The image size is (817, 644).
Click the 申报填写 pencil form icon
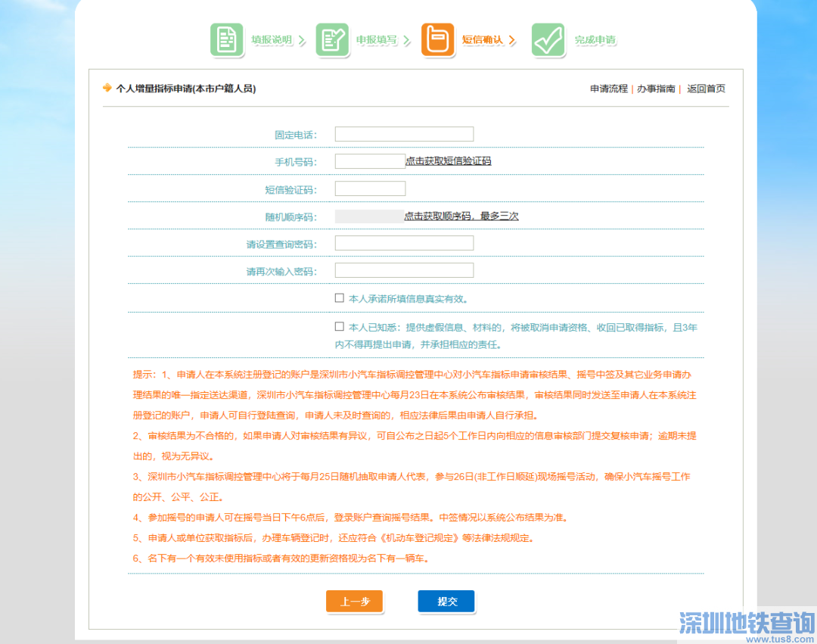coord(332,39)
